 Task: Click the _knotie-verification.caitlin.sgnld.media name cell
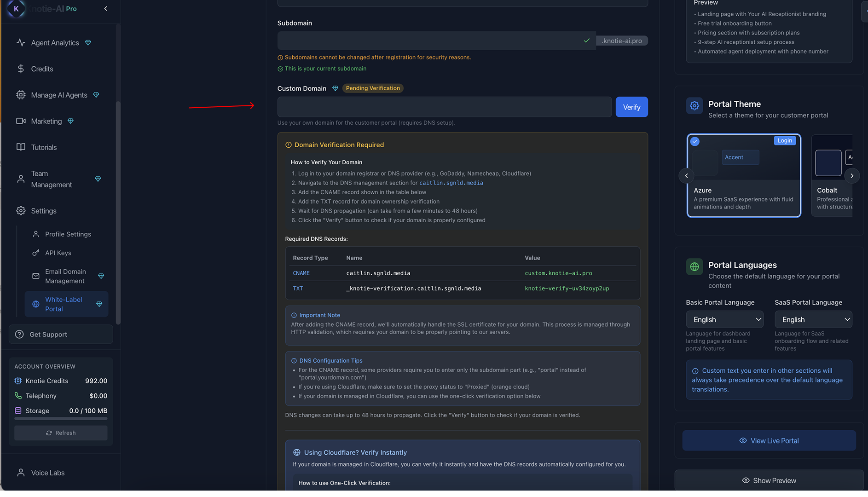coord(413,289)
